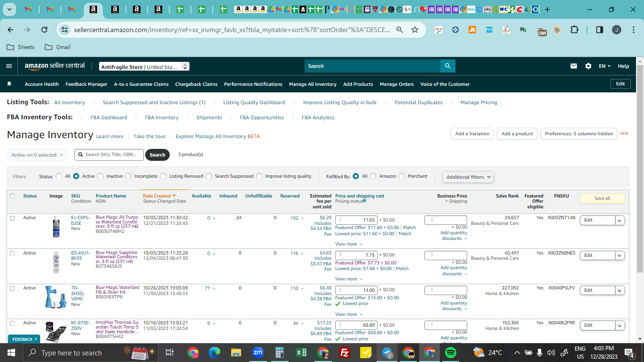Viewport: 644px width, 362px height.
Task: Open the FBA calculator extension icon
Action: pyautogui.click(x=489, y=30)
